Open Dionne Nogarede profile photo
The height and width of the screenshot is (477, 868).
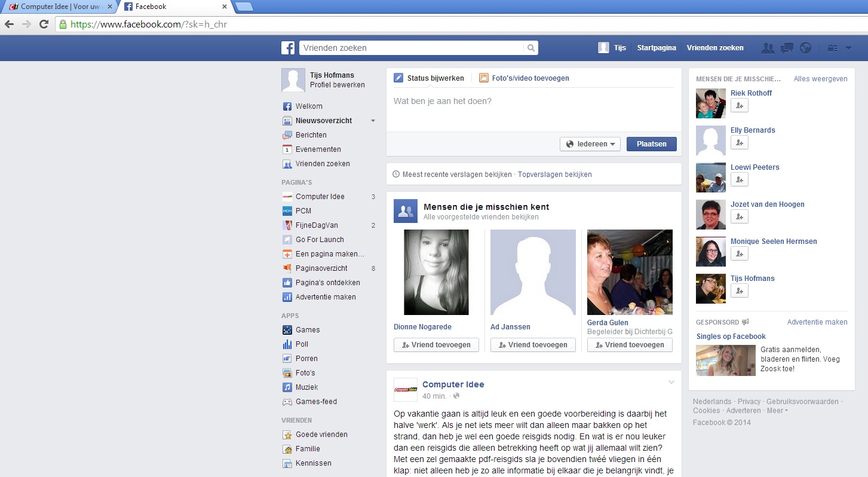436,272
